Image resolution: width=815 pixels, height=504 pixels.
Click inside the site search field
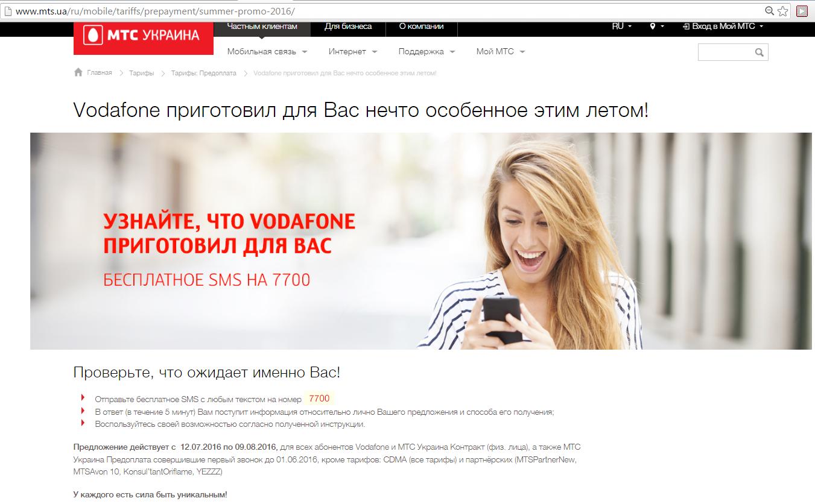point(725,52)
